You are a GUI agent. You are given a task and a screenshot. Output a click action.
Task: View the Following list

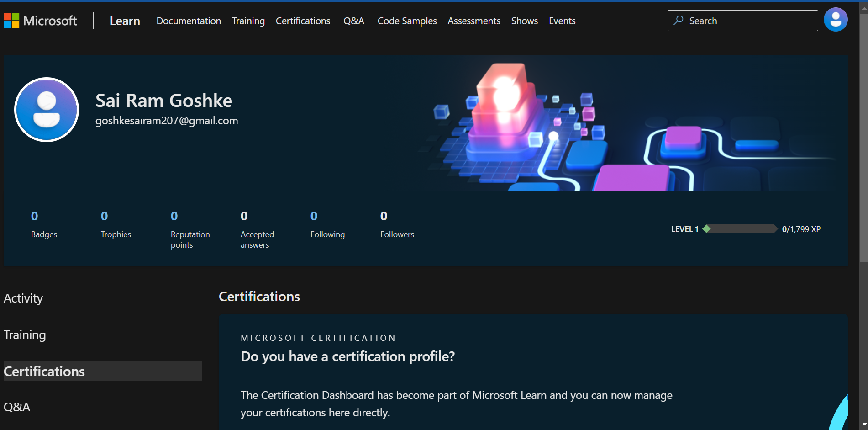point(327,224)
